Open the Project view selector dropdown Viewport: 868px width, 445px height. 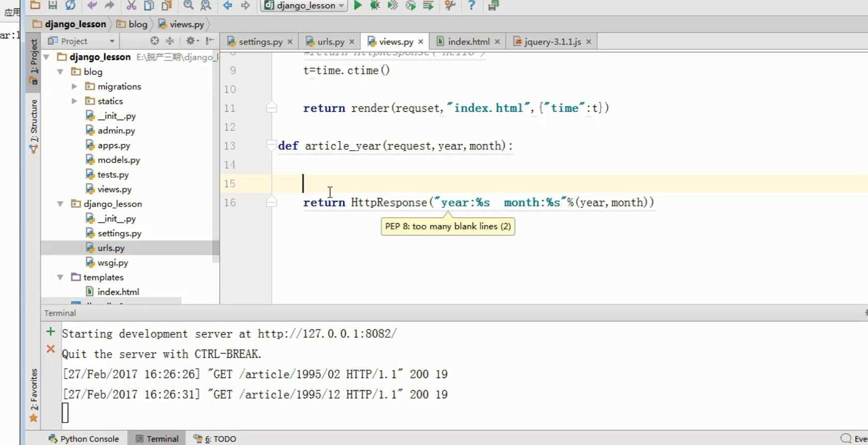point(82,41)
